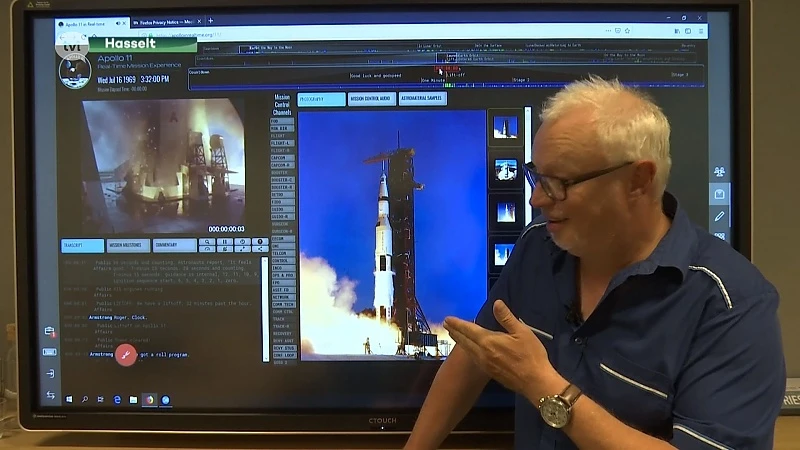Open the Astromaterial Samples tab

pyautogui.click(x=422, y=98)
